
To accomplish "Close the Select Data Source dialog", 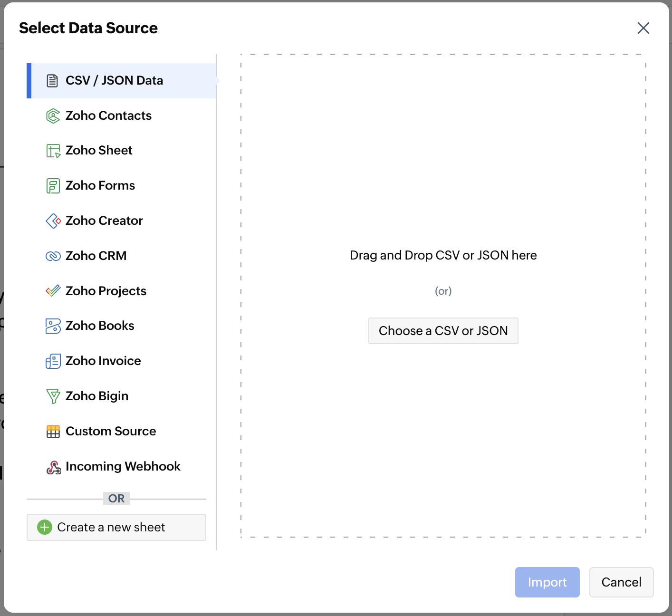I will (643, 28).
